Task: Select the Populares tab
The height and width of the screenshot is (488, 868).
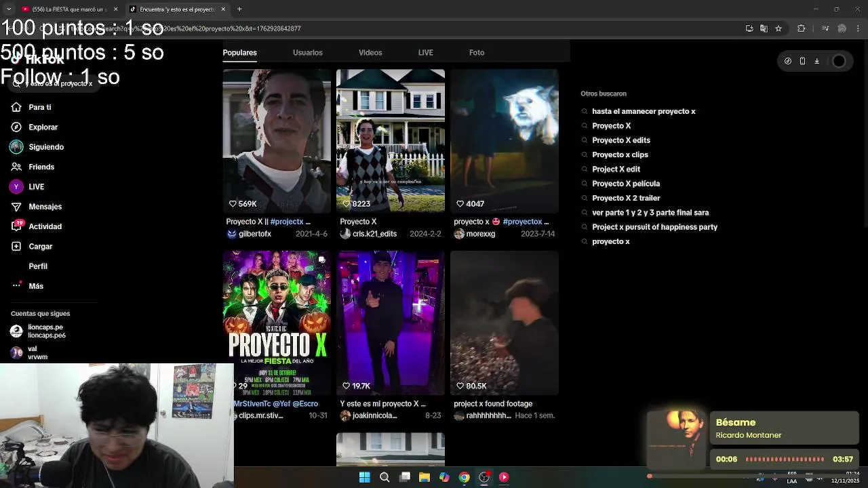Action: coord(239,52)
